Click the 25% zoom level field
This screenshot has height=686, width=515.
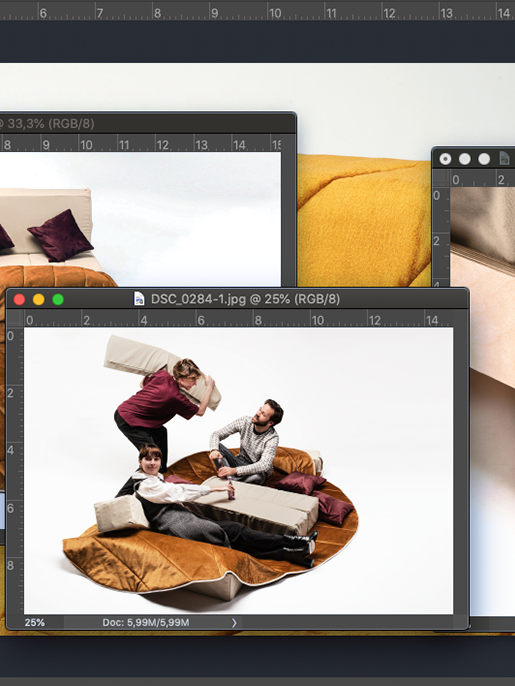(35, 623)
